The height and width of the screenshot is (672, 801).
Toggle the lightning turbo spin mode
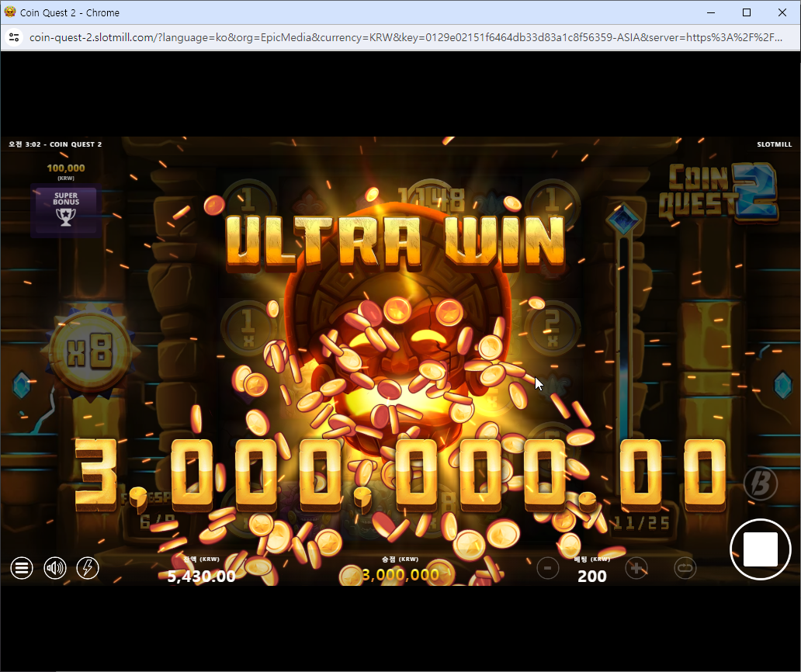coord(88,568)
